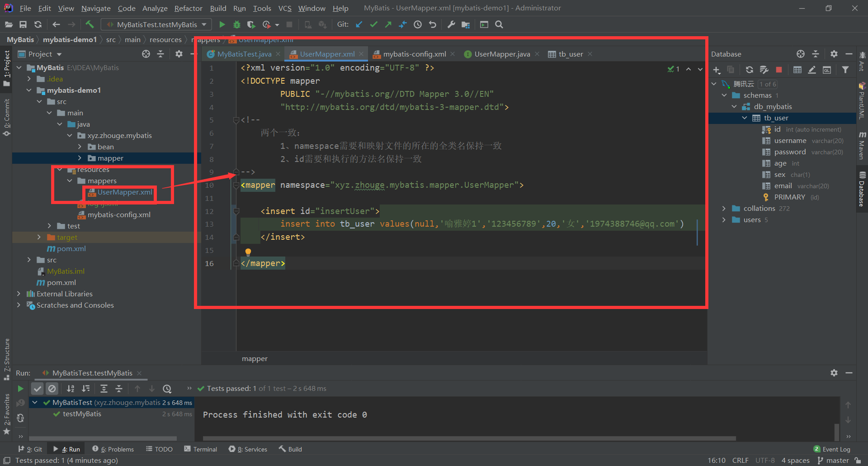Open the run configuration dropdown

point(156,24)
